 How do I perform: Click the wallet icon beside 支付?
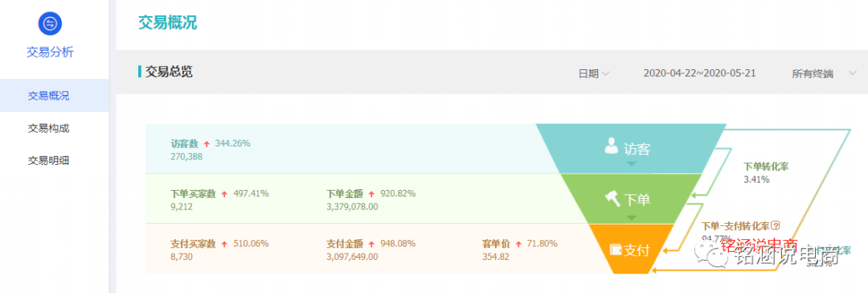click(616, 250)
